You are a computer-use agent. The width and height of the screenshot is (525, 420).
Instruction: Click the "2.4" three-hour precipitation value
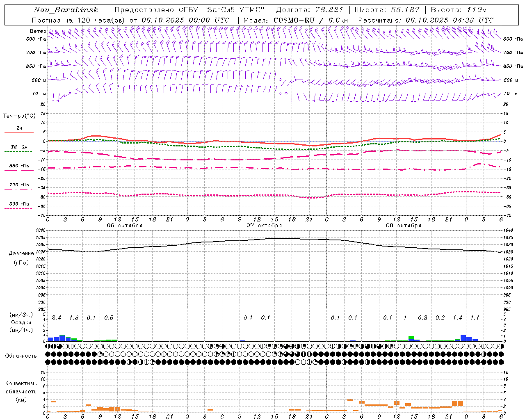coord(56,318)
